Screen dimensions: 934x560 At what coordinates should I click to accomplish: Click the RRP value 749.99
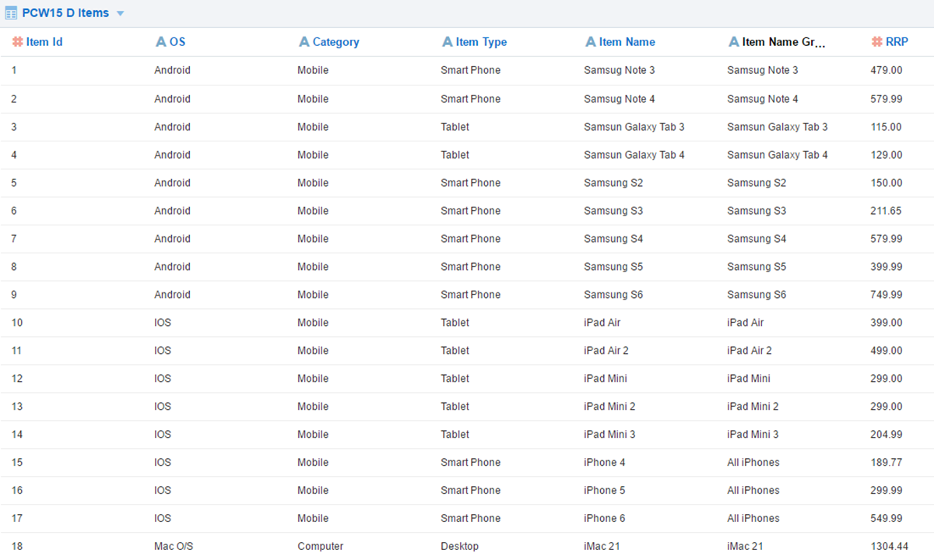[887, 295]
